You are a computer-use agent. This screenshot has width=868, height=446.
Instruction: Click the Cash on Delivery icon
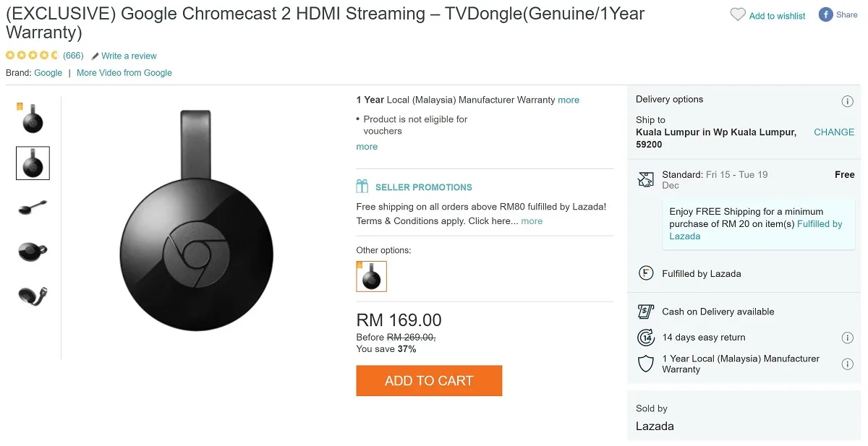(646, 312)
